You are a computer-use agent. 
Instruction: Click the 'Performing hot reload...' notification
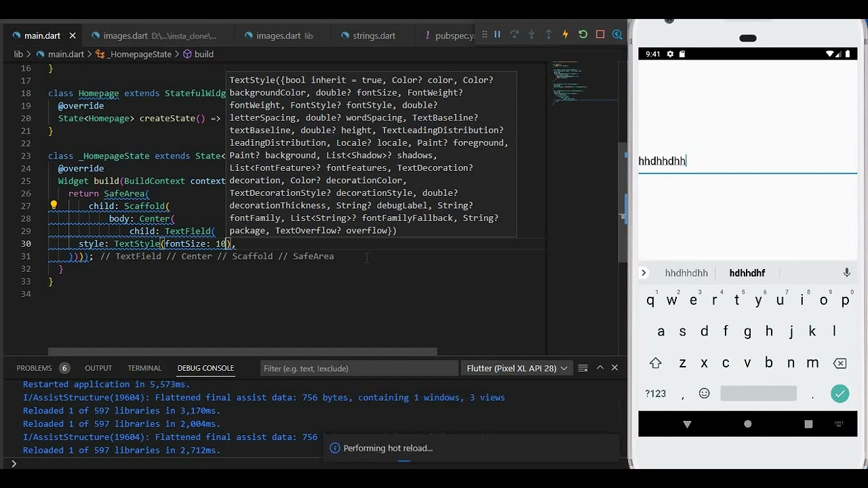tap(471, 448)
